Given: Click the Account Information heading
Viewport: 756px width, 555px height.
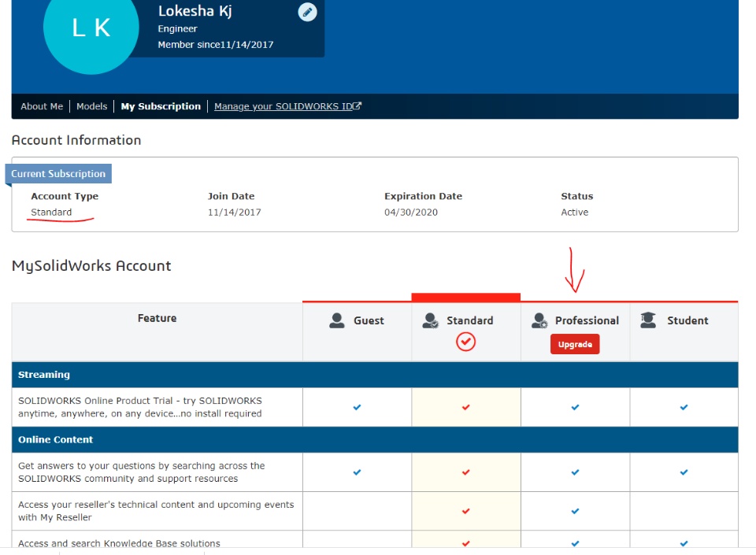Looking at the screenshot, I should click(76, 140).
